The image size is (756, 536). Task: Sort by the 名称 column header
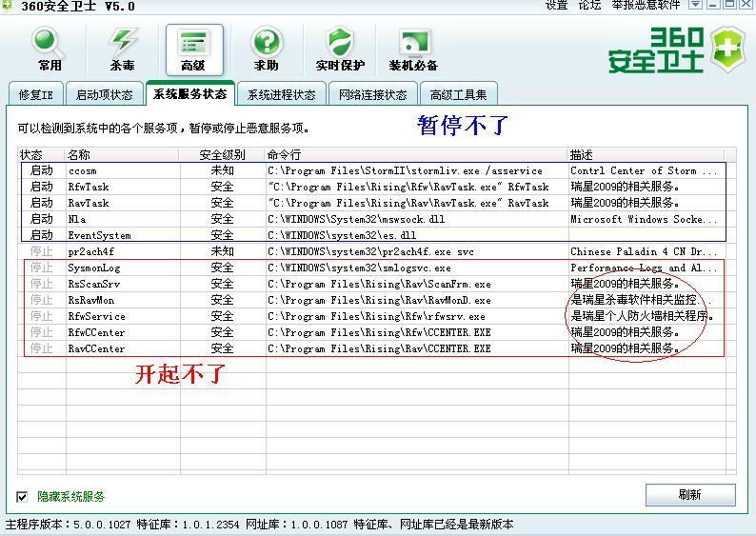(x=122, y=155)
